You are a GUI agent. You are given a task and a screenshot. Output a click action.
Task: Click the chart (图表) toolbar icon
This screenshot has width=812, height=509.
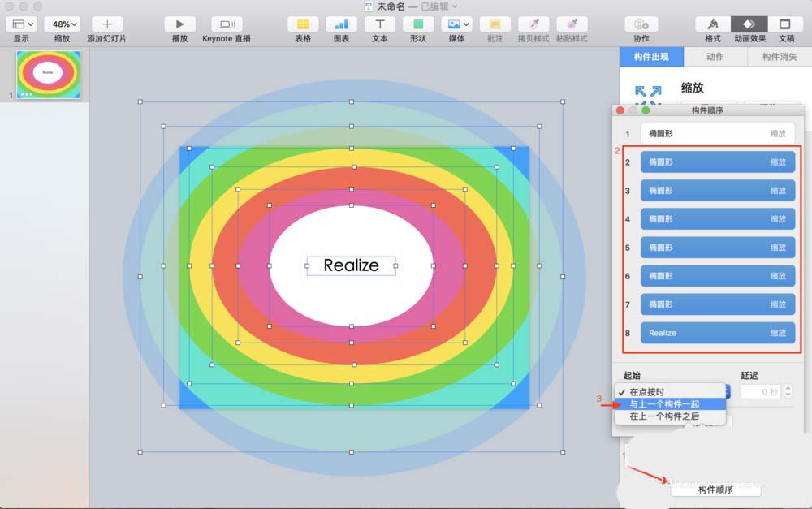(341, 24)
